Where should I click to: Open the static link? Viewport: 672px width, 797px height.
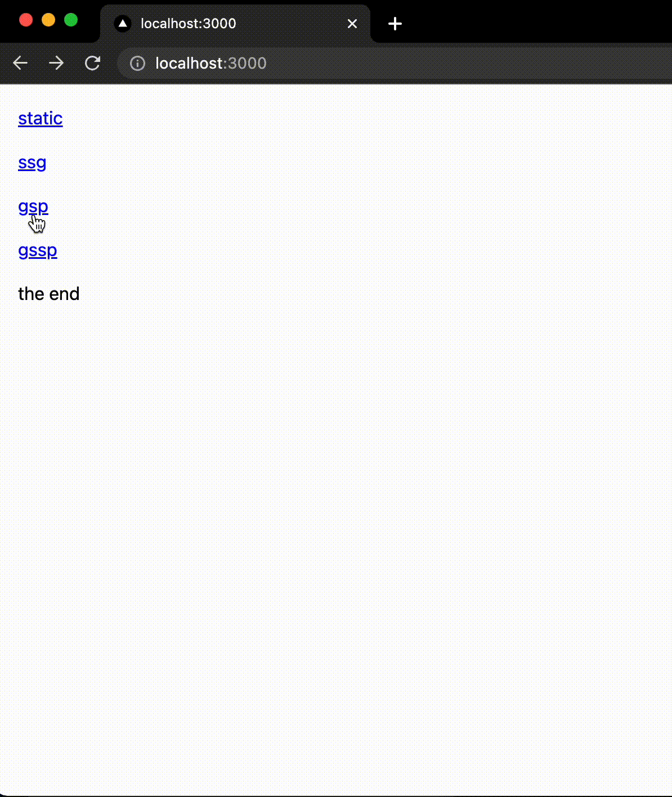(41, 118)
